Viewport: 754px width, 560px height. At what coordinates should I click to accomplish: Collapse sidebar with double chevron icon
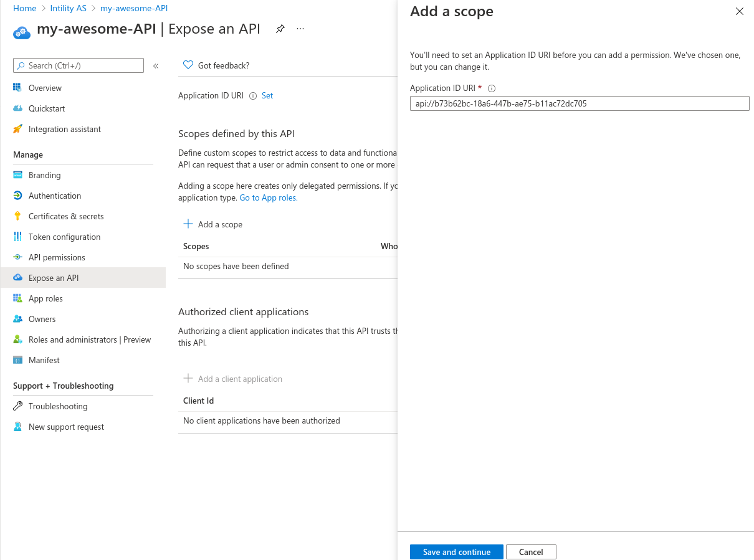click(156, 65)
